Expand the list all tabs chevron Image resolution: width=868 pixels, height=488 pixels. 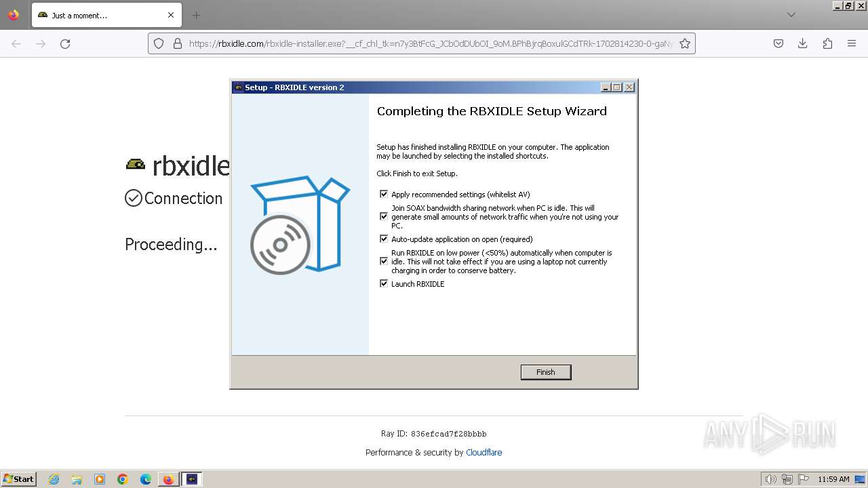791,15
